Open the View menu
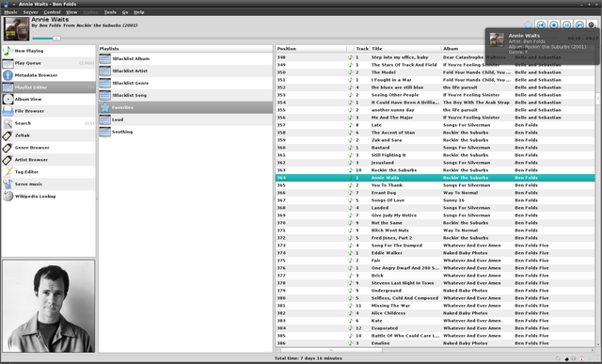 pos(71,12)
